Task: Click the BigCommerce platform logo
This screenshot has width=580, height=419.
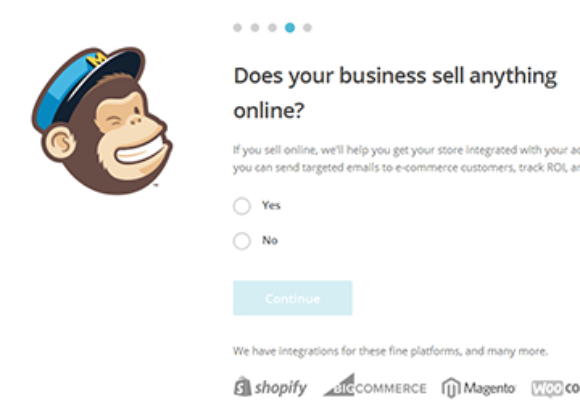Action: pos(375,385)
